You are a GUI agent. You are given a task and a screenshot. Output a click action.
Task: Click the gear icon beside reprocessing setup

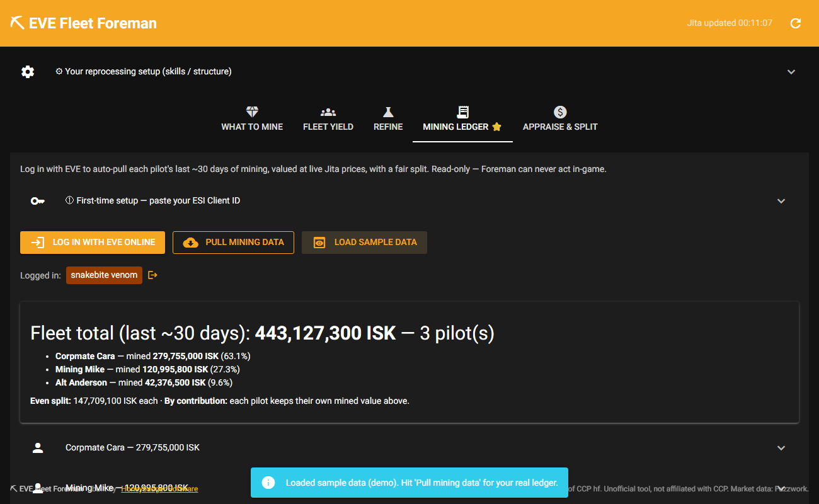(28, 72)
